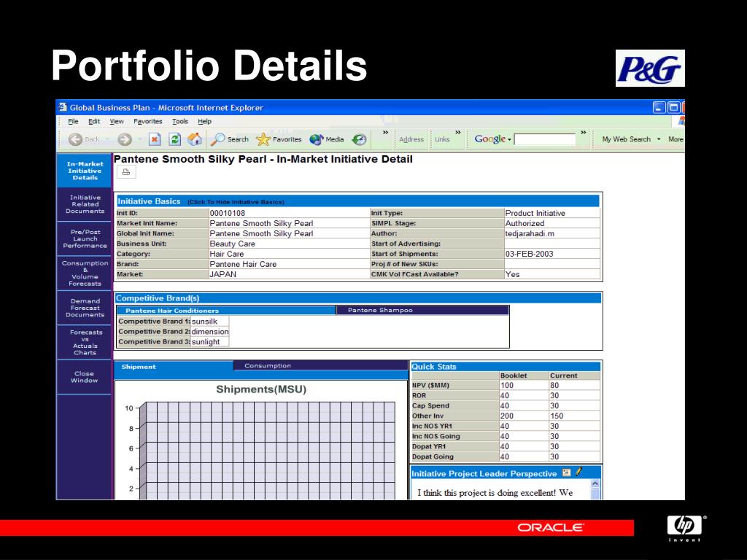Click Start of Shipments date 03-FEB-2003
The image size is (747, 560).
coord(530,254)
